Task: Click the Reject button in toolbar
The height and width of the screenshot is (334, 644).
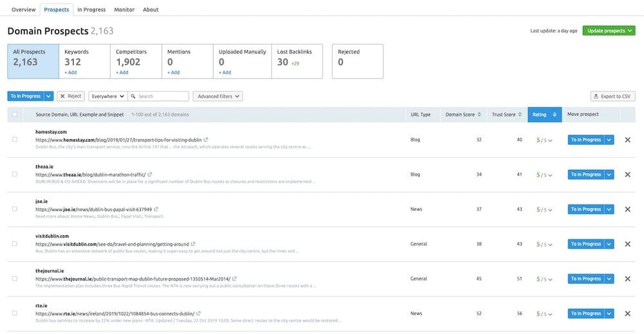Action: (71, 96)
